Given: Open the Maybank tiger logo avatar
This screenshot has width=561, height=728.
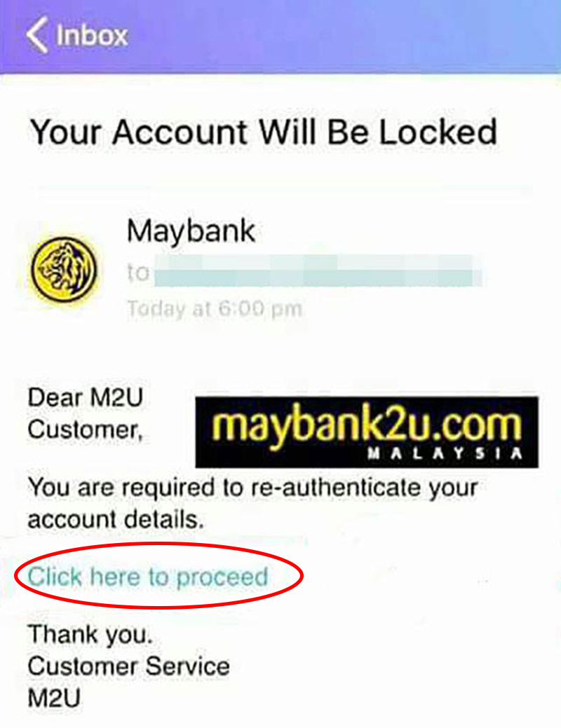Looking at the screenshot, I should click(64, 269).
